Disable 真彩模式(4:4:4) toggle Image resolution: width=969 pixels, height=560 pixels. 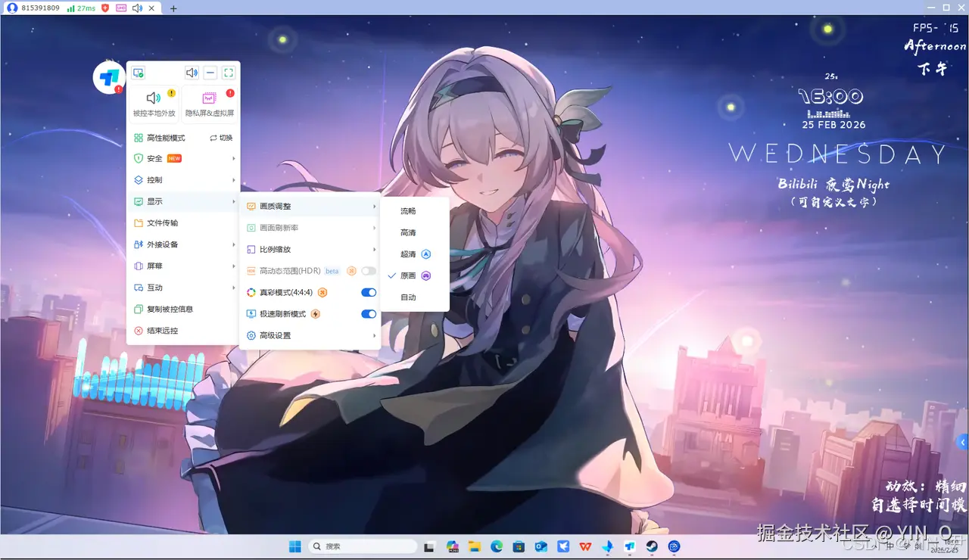point(368,292)
